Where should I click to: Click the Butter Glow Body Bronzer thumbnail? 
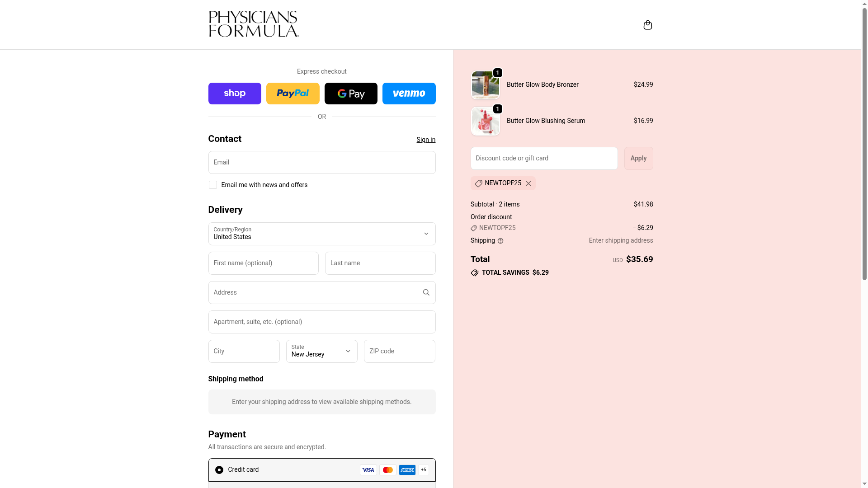[485, 85]
